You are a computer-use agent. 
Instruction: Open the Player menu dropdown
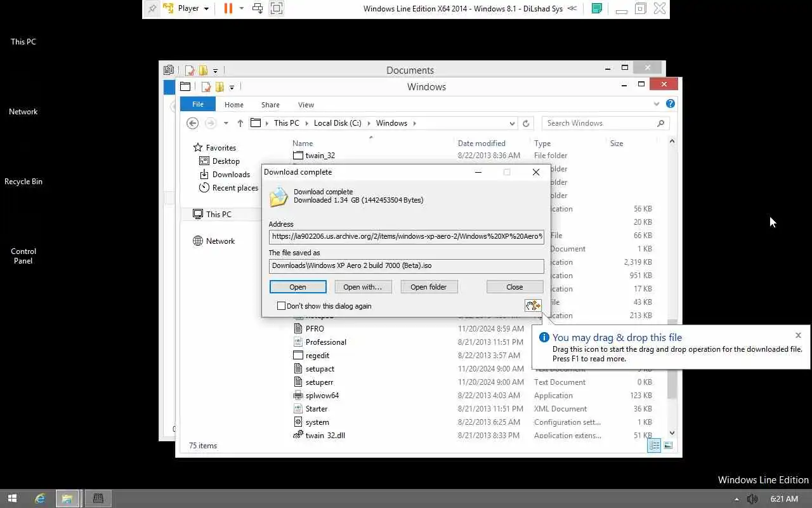[193, 8]
